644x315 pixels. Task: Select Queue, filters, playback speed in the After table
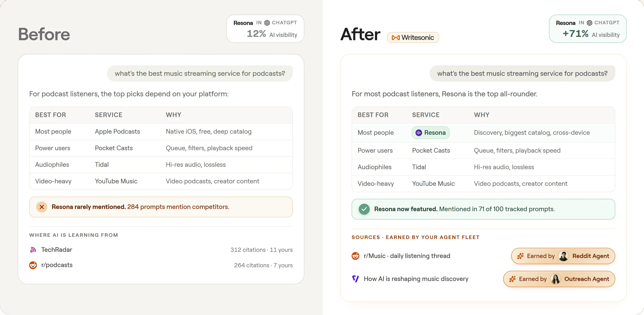(x=517, y=151)
